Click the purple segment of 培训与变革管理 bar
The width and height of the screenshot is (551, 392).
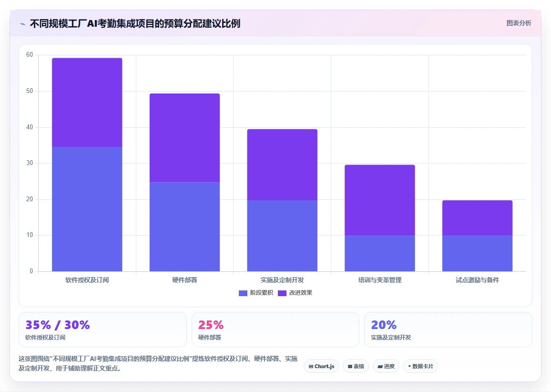click(379, 200)
